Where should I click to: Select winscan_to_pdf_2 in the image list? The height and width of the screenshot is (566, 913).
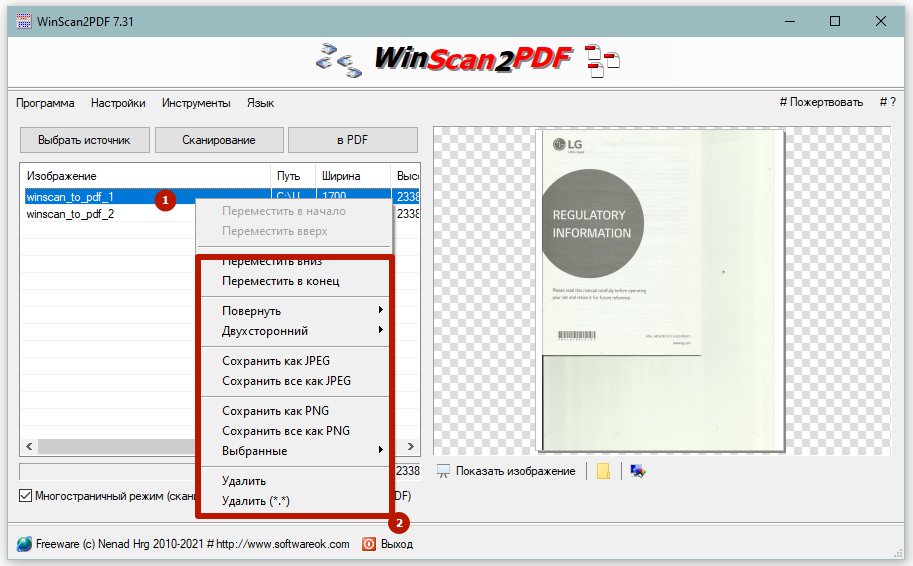70,214
